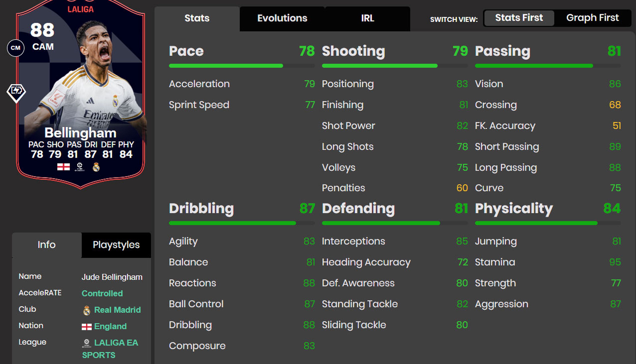Click the Real Madrid crest on the player card

[x=96, y=167]
